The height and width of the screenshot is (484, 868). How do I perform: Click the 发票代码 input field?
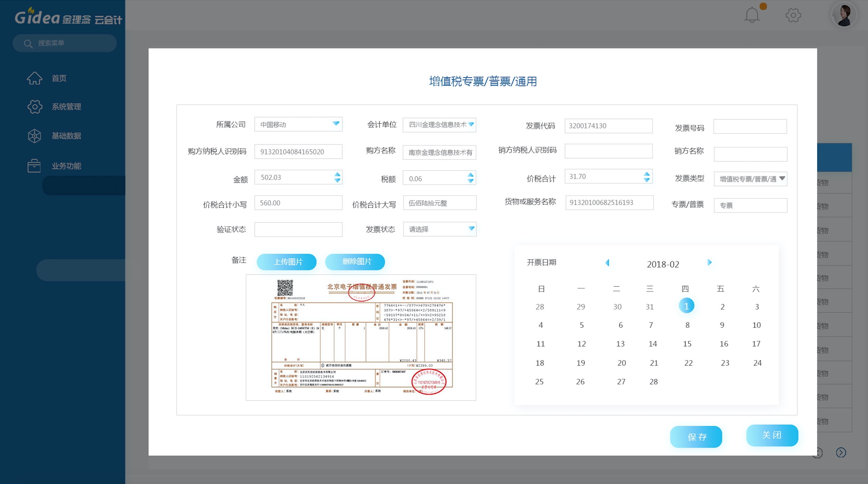[x=608, y=126]
